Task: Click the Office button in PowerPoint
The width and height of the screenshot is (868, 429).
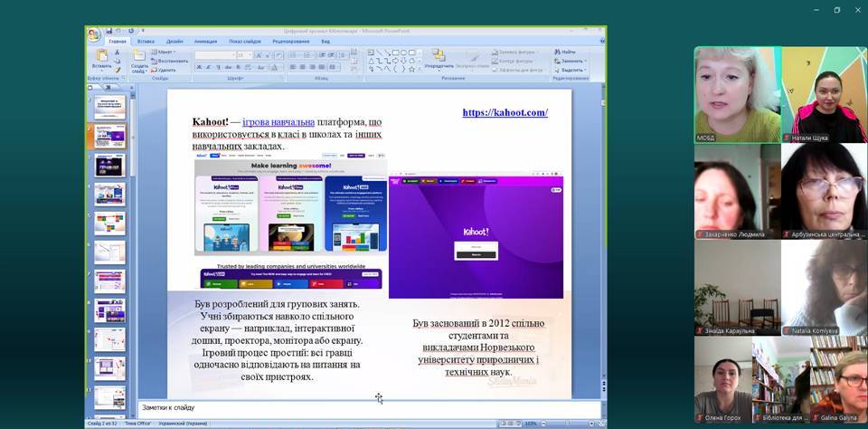Action: point(93,35)
